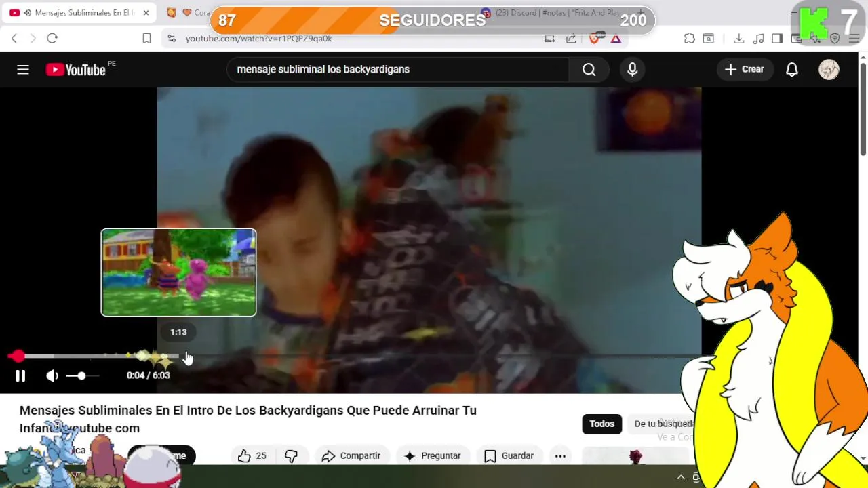This screenshot has height=488, width=868.
Task: Open more actions three-dot menu
Action: point(560,455)
